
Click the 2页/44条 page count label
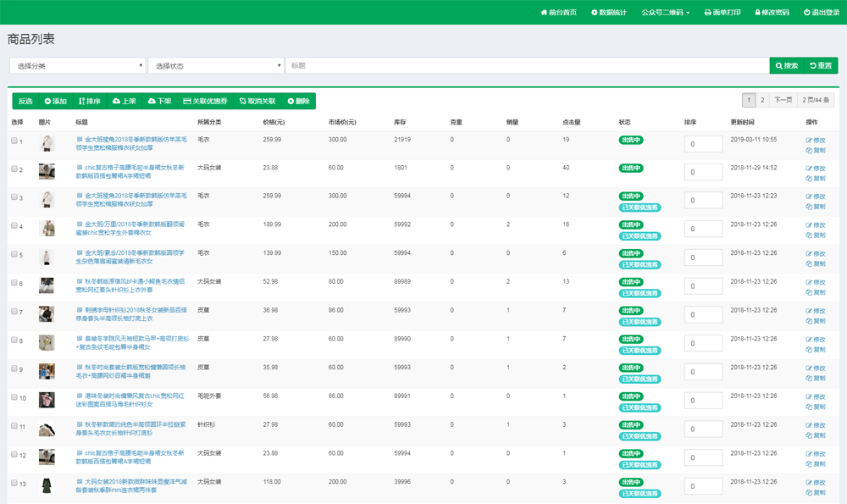815,100
